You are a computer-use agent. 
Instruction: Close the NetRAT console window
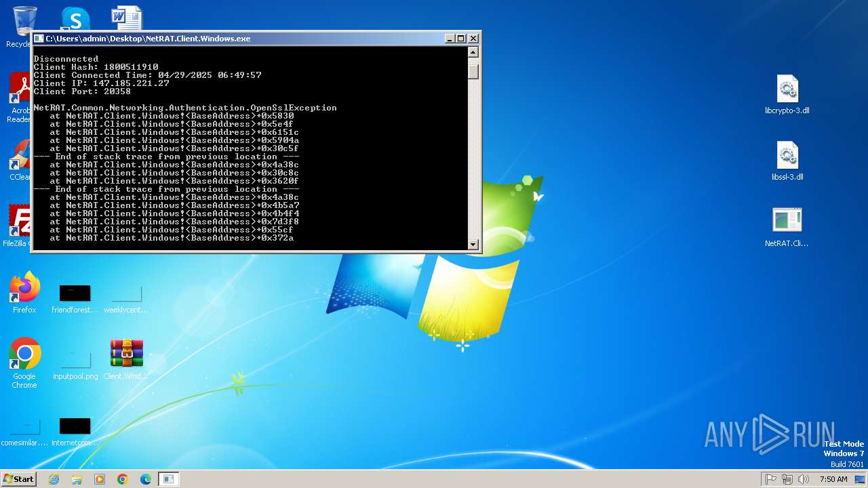point(473,39)
